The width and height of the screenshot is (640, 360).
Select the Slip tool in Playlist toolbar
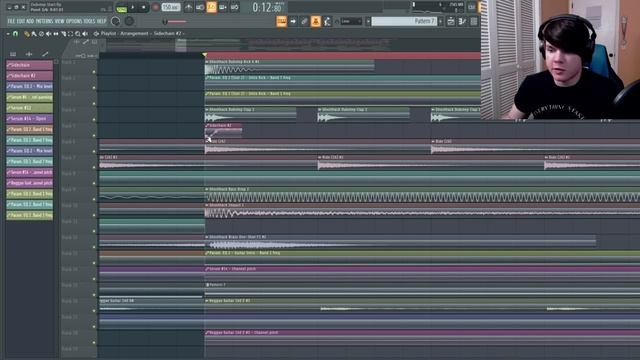point(56,34)
